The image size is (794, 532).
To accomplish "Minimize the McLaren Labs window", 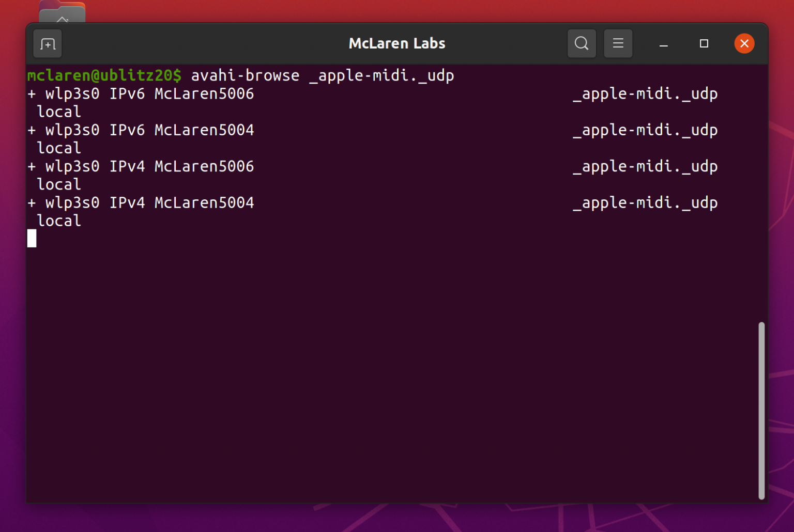I will 663,43.
